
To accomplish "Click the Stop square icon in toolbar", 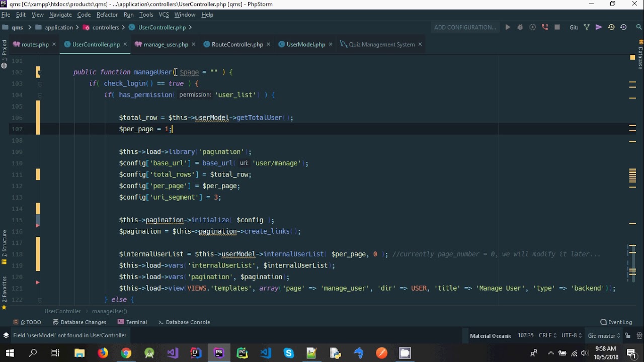I will pyautogui.click(x=557, y=27).
